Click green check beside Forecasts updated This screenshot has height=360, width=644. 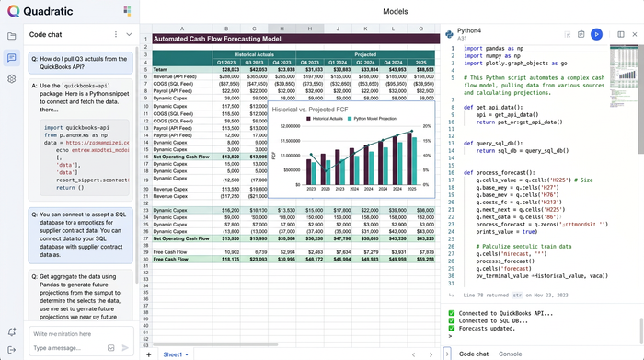coord(452,328)
